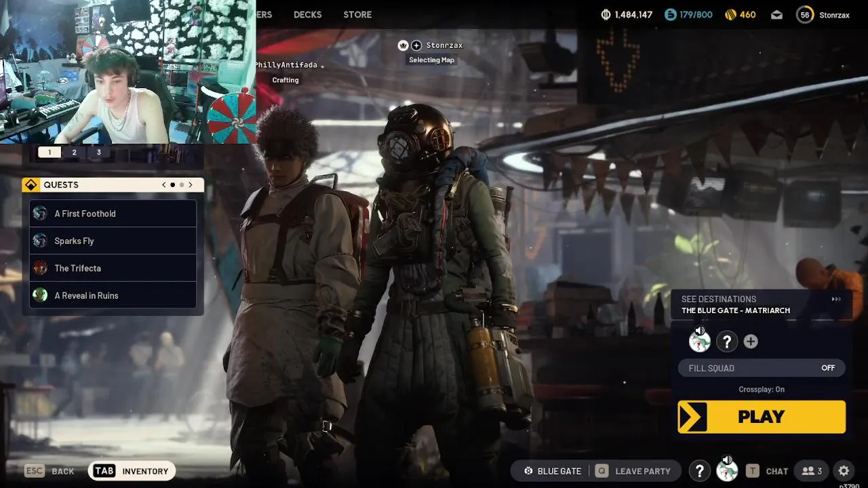The image size is (868, 488).
Task: Click the dinosaur squad member avatar in play panel
Action: (x=700, y=342)
